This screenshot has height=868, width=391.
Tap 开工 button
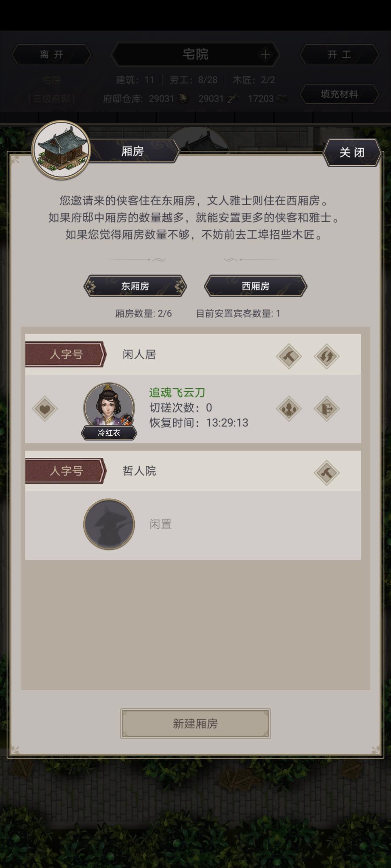point(339,55)
